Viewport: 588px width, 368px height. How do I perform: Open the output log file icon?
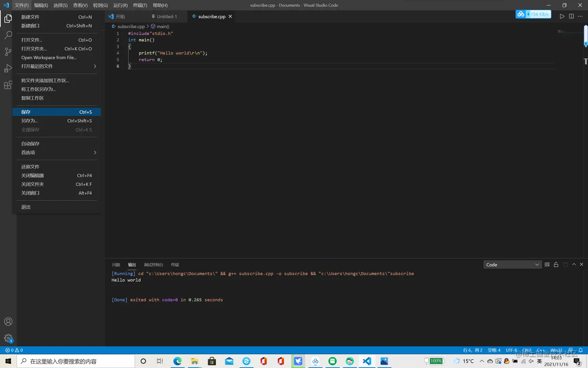coord(565,264)
